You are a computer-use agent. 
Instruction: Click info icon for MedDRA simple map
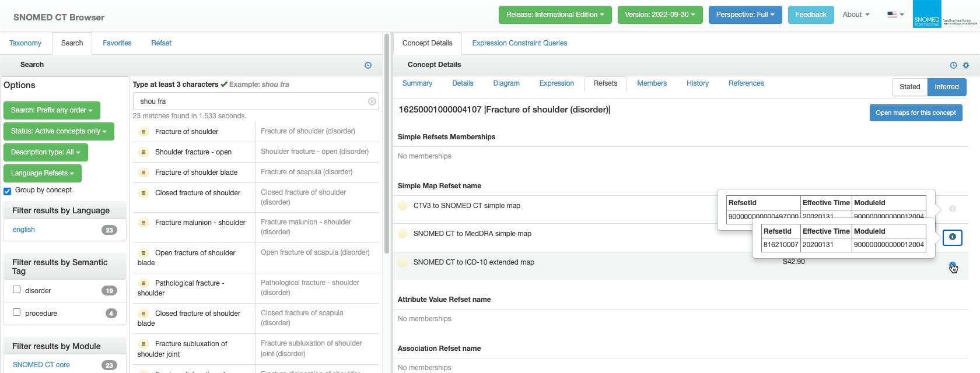[953, 237]
